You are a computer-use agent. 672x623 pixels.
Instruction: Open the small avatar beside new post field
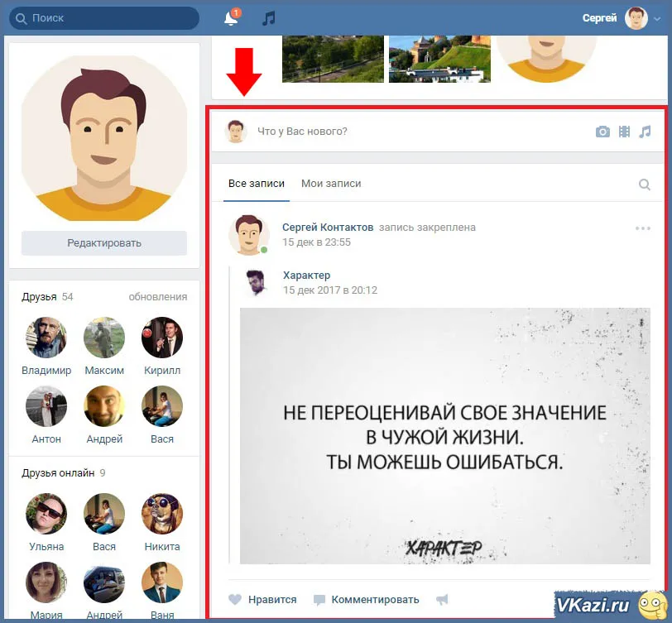coord(236,131)
